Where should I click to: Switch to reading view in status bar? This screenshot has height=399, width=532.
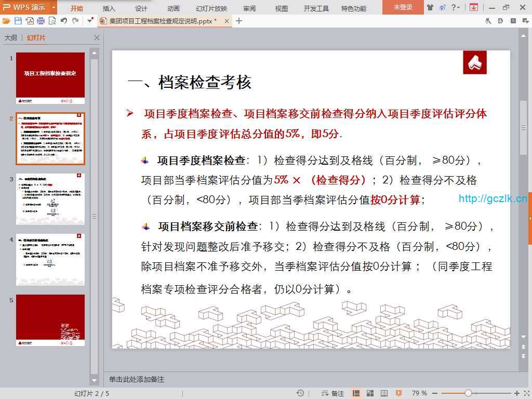(384, 393)
